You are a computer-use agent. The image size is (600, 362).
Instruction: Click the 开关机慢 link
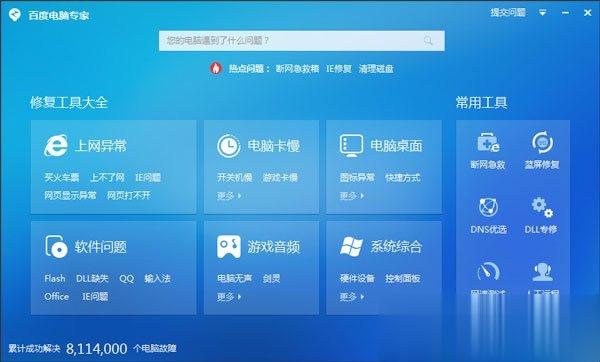pyautogui.click(x=235, y=177)
